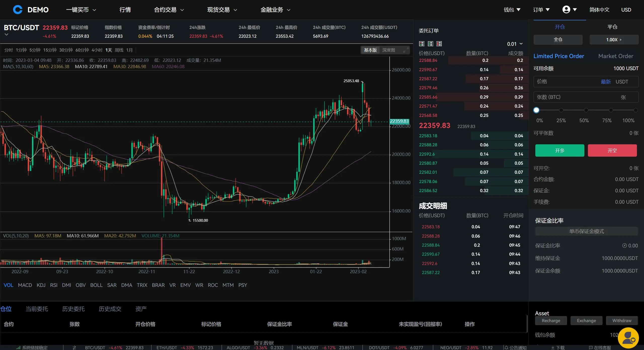
Task: Select Market Order type
Action: (x=616, y=56)
